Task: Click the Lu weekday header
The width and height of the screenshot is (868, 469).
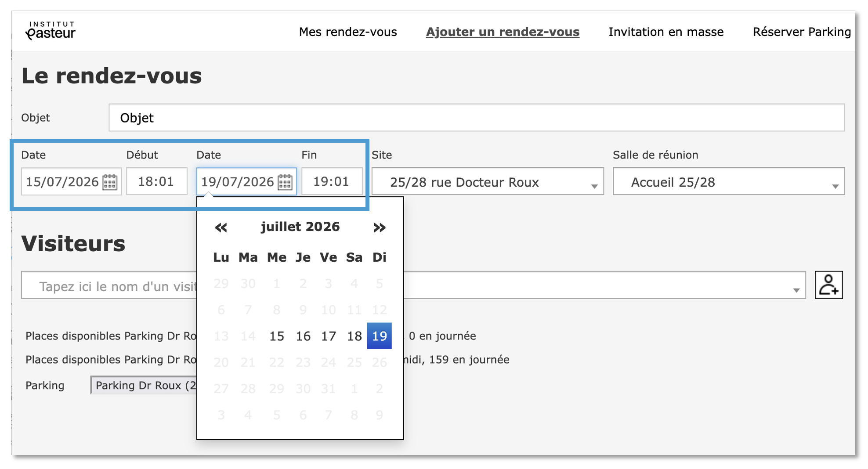Action: 221,257
